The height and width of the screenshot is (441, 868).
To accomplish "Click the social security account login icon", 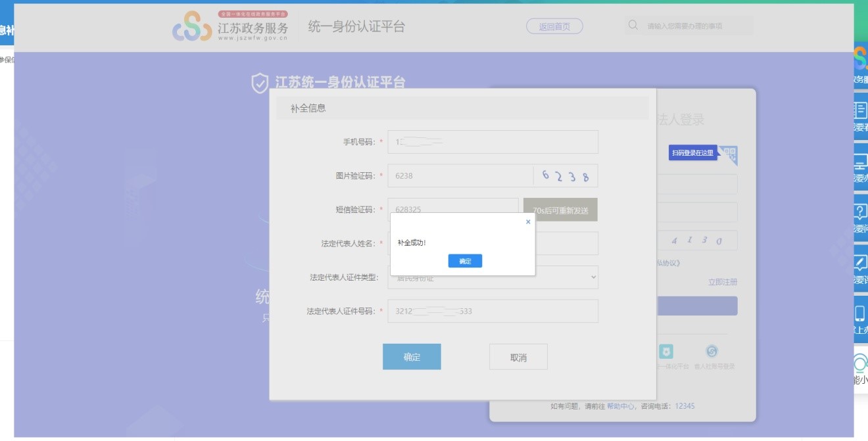I will (711, 352).
